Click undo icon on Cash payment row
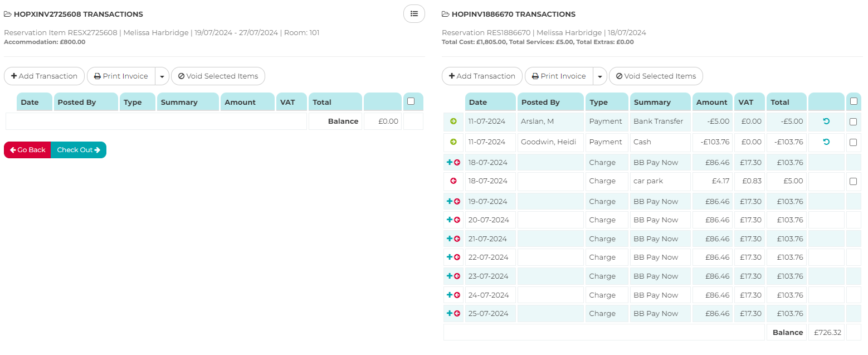Screen dimensions: 868x355 826,142
